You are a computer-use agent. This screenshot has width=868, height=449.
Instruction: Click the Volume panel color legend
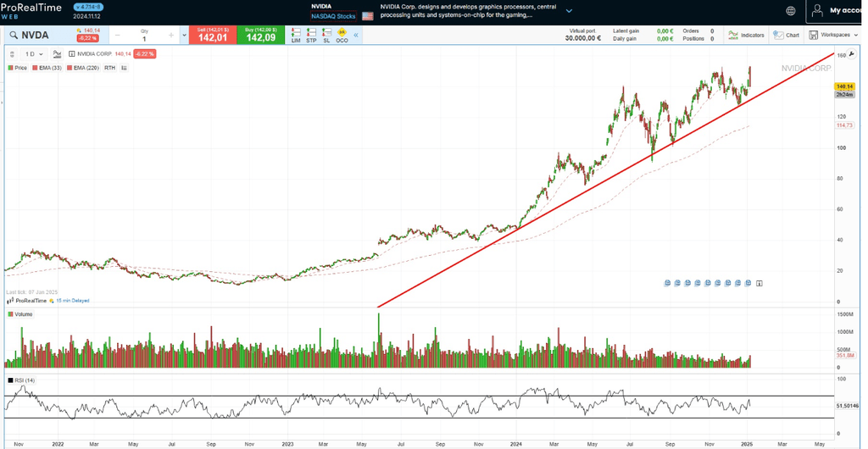pos(11,314)
